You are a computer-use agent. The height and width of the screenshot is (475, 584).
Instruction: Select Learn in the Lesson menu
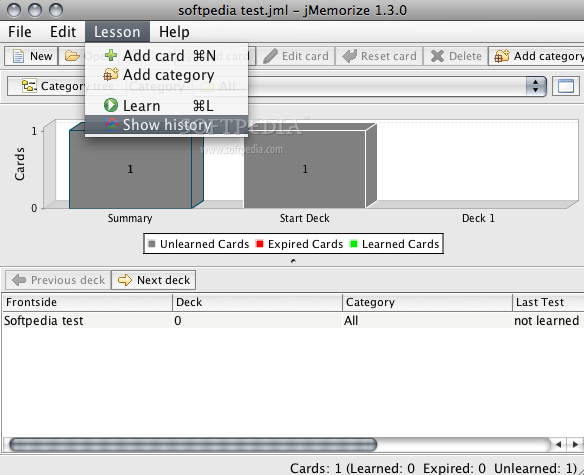[166, 106]
